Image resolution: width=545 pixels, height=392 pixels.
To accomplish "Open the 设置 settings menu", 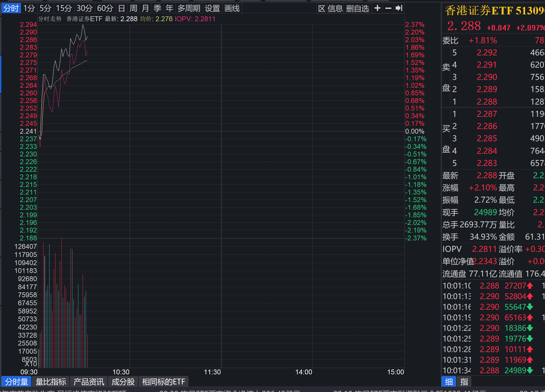I will pyautogui.click(x=212, y=8).
